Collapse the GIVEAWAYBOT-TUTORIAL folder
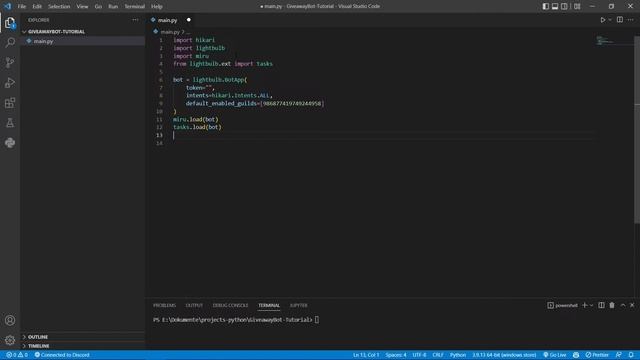 coord(54,31)
